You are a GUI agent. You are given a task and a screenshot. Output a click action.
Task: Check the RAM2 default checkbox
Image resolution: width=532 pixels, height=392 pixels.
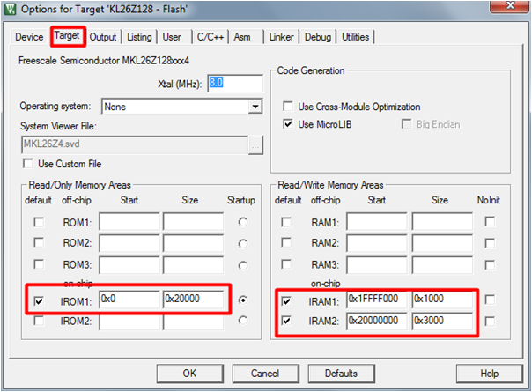click(286, 242)
